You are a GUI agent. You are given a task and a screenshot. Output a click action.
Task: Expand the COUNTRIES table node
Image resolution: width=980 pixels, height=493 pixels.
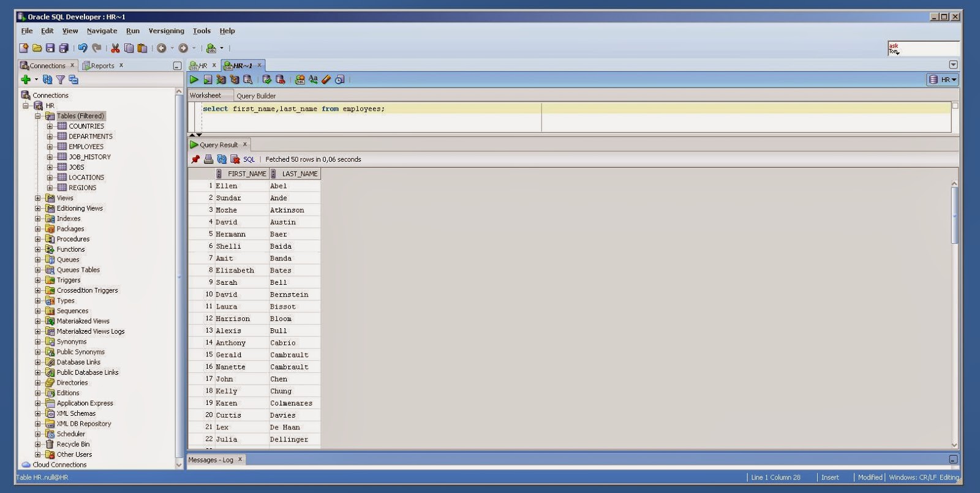click(50, 126)
